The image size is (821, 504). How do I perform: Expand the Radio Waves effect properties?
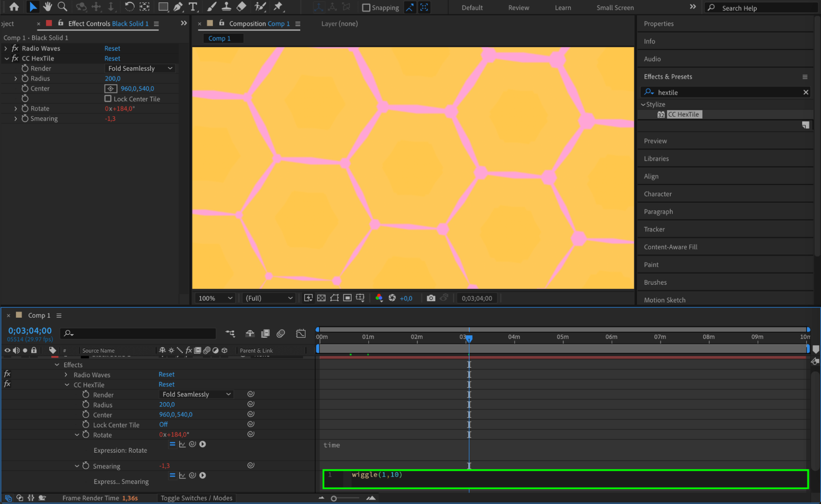click(x=6, y=48)
